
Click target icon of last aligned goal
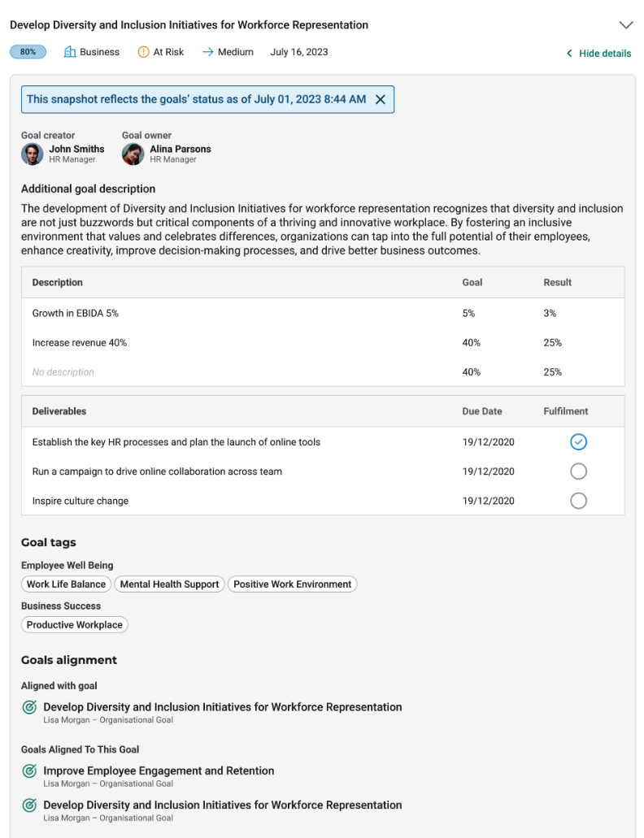point(29,805)
